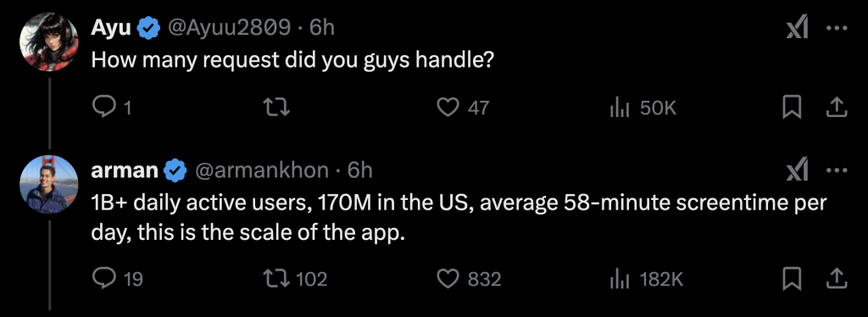The width and height of the screenshot is (868, 317).
Task: Open more options on arman's tweet
Action: [837, 171]
